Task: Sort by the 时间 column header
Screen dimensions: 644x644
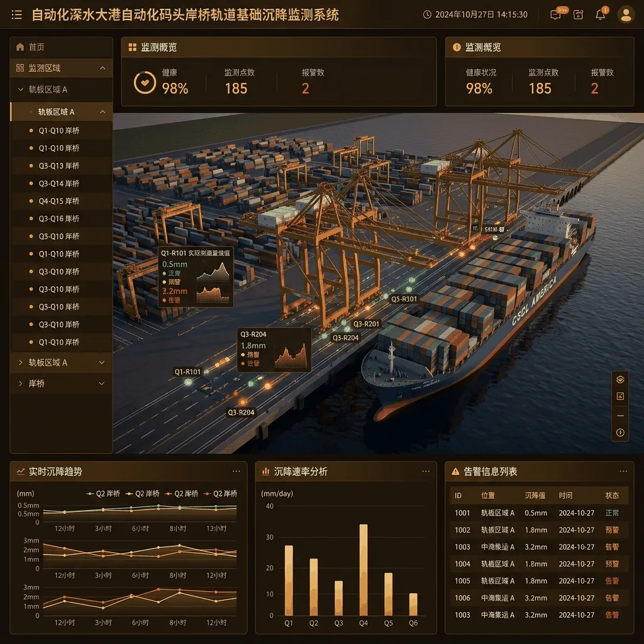Action: click(565, 496)
